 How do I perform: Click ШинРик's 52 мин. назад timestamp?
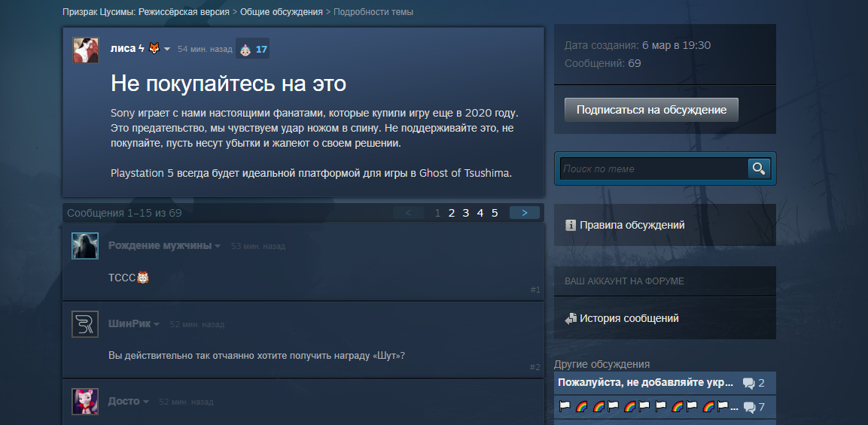[197, 324]
